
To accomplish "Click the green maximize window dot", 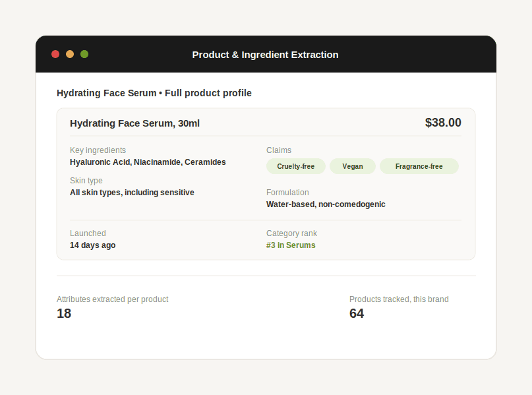I will click(84, 54).
